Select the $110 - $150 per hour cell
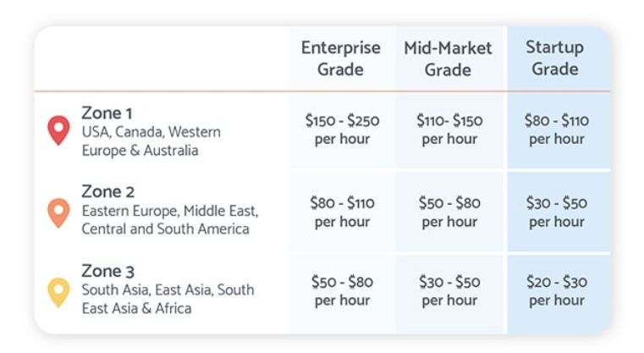Viewport: 644px width, 353px height. [448, 130]
